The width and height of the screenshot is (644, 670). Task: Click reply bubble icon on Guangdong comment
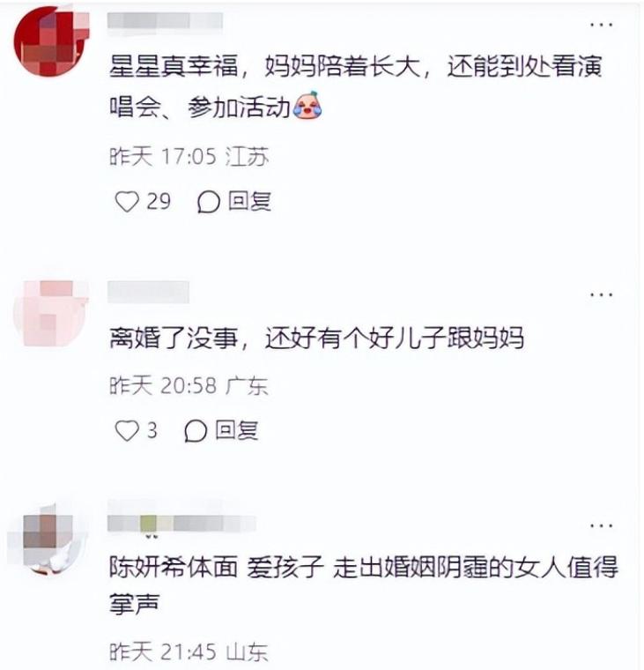pos(196,431)
